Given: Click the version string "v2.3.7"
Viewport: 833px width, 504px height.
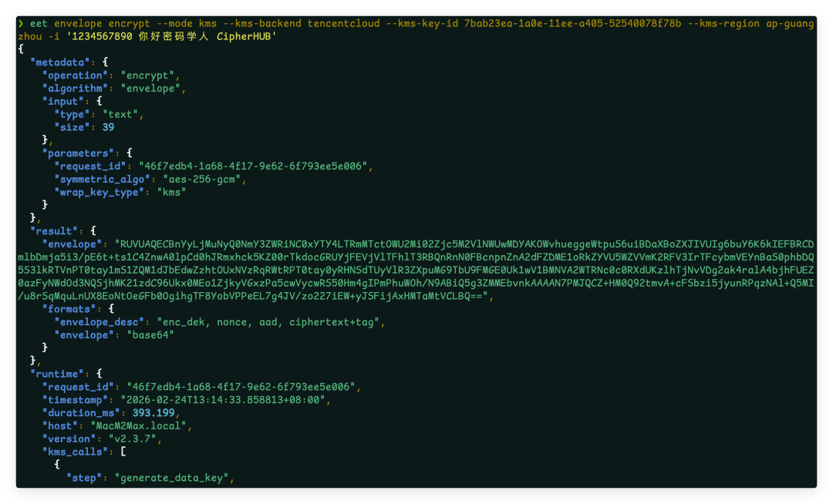Looking at the screenshot, I should tap(133, 438).
